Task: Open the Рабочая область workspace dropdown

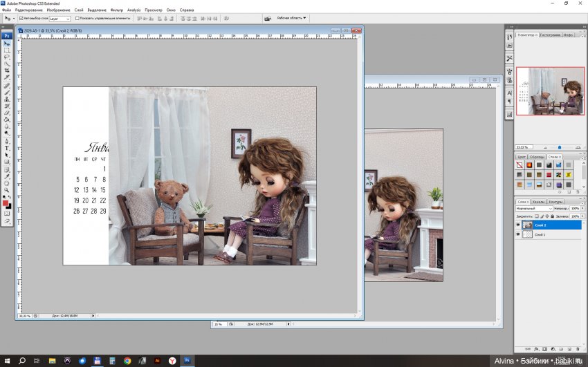Action: (x=291, y=18)
